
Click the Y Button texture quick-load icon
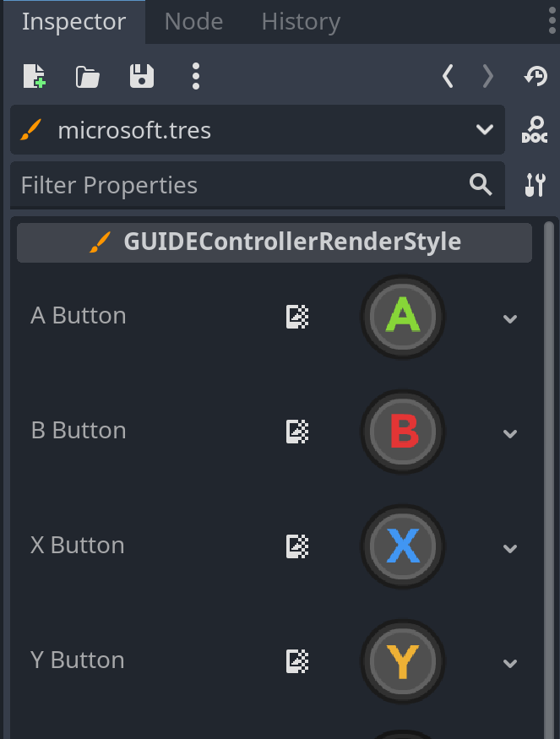pyautogui.click(x=297, y=661)
